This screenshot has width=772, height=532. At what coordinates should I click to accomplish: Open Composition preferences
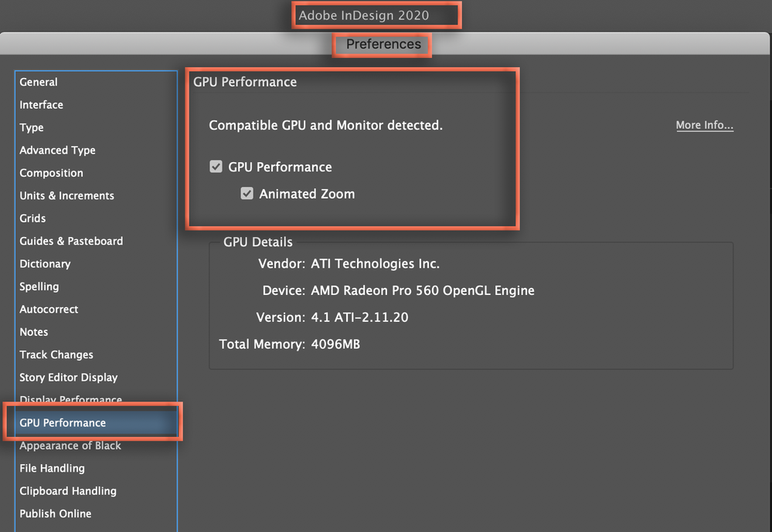pyautogui.click(x=52, y=173)
